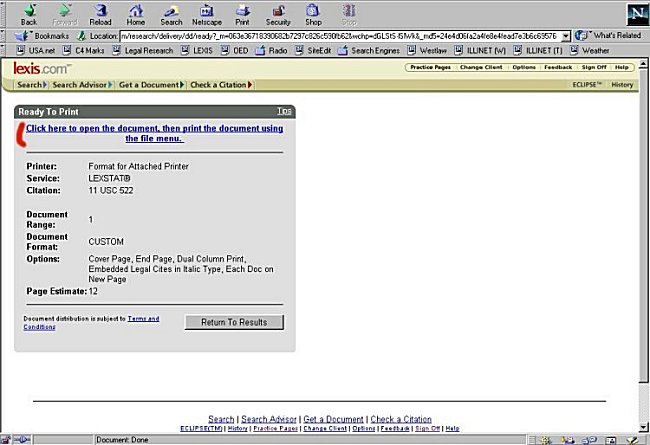Viewport: 650px width, 445px height.
Task: Open the Terms and Conditions link
Action: pyautogui.click(x=91, y=323)
